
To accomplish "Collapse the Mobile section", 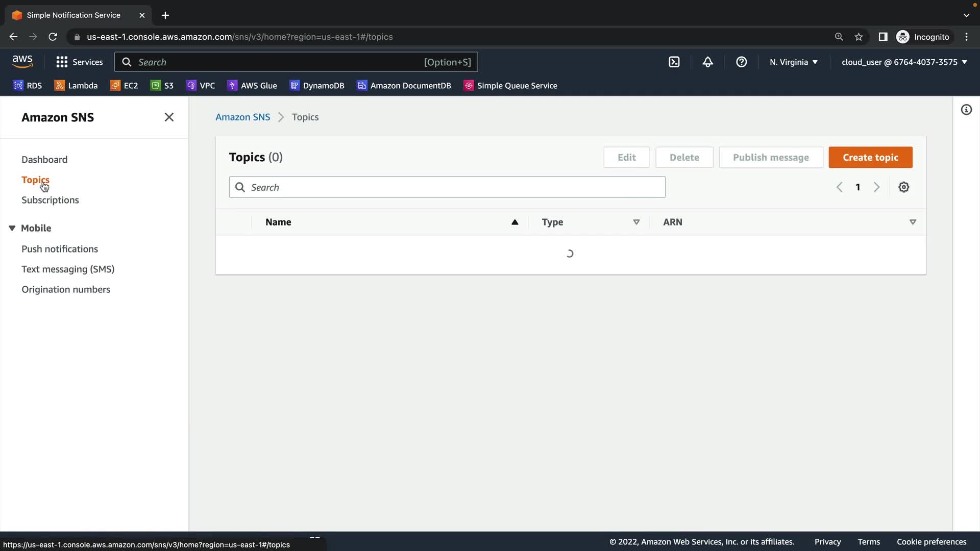I will point(12,228).
